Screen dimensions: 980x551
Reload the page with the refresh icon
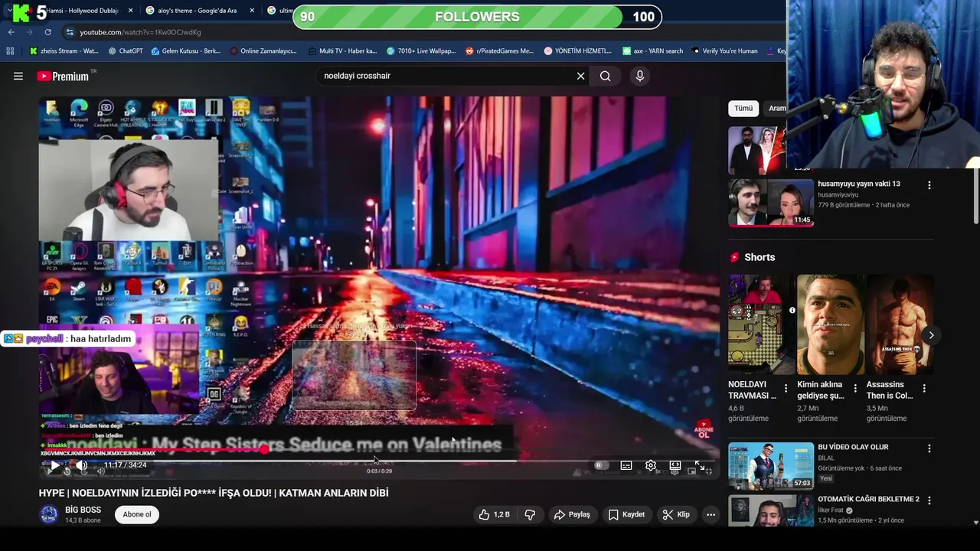coord(47,32)
